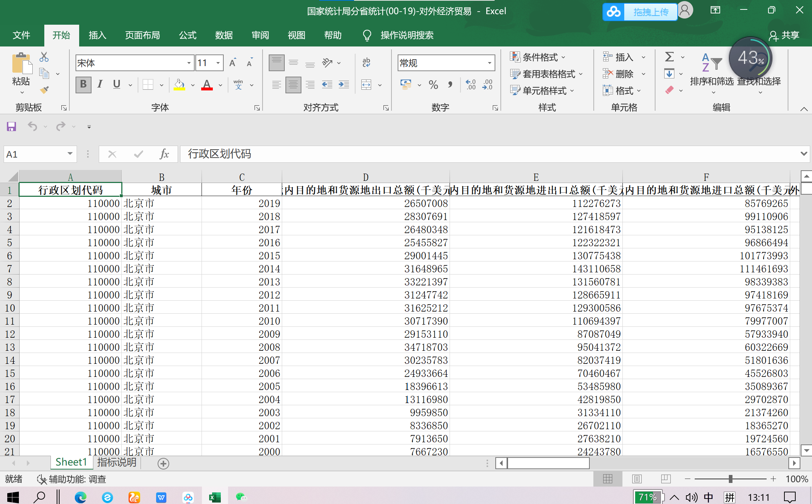
Task: Enable center horizontal alignment
Action: tap(293, 85)
